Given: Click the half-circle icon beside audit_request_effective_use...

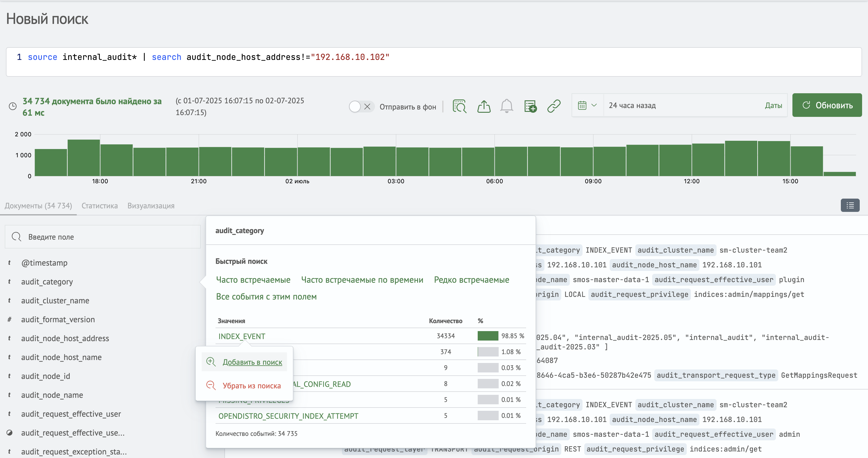Looking at the screenshot, I should pos(9,433).
